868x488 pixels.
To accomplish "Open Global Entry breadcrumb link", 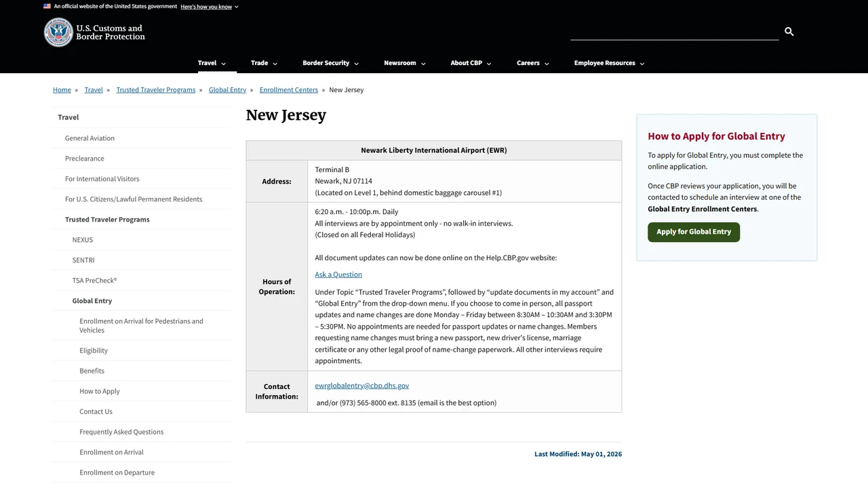I will (x=227, y=90).
